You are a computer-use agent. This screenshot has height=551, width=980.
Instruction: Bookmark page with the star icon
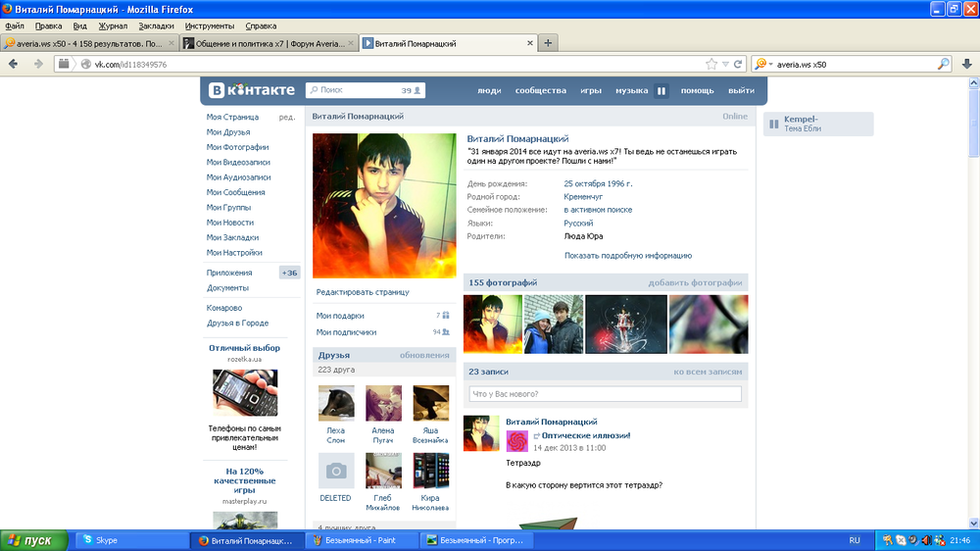click(x=711, y=64)
